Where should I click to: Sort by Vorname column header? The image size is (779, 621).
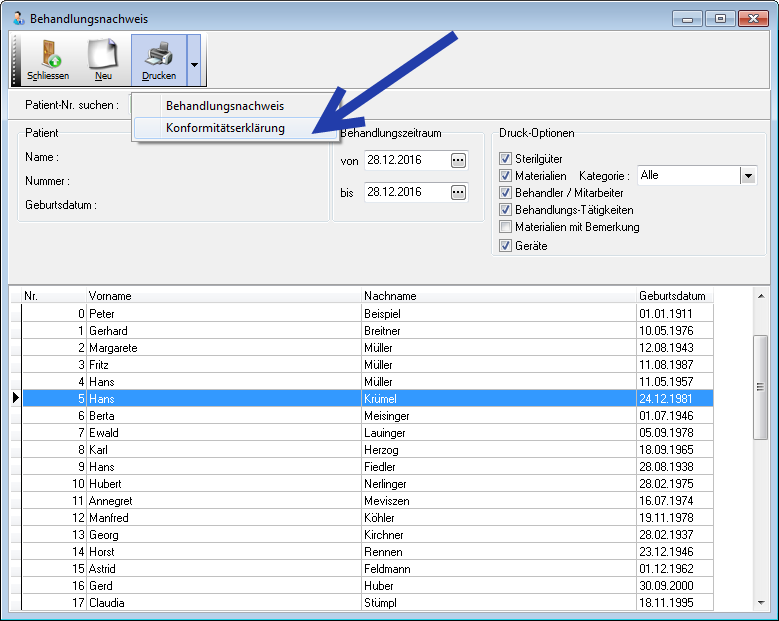tap(224, 296)
